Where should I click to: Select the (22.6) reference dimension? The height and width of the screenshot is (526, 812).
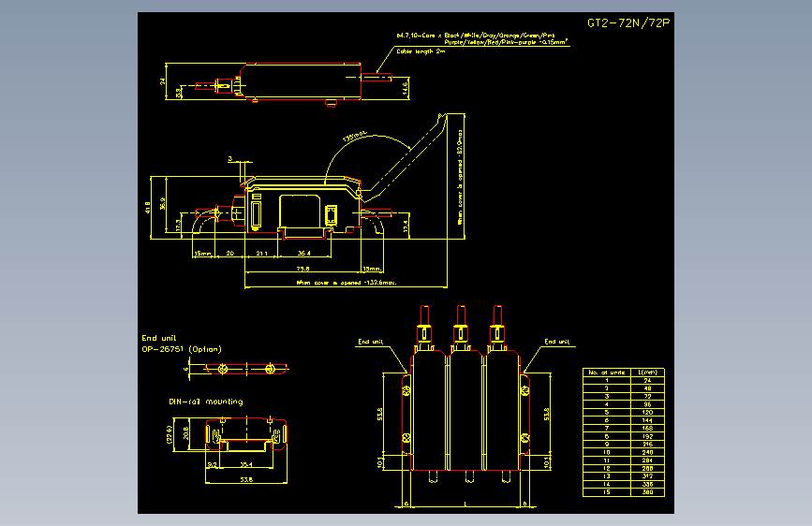[169, 434]
